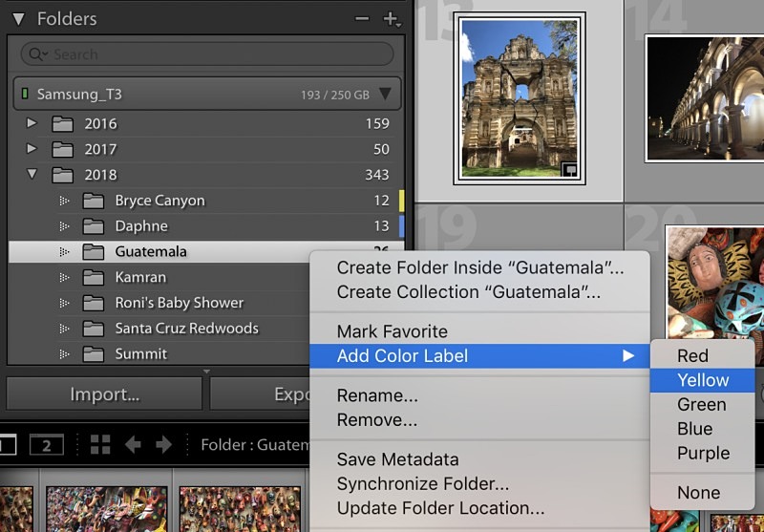Expand the Guatemala subfolder arrow
The width and height of the screenshot is (764, 532).
click(64, 251)
